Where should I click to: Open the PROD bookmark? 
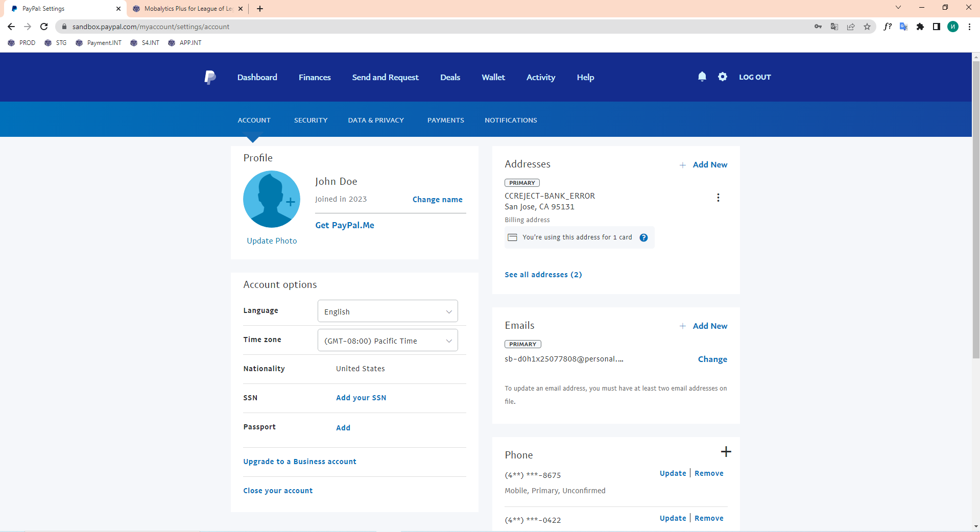[x=21, y=43]
